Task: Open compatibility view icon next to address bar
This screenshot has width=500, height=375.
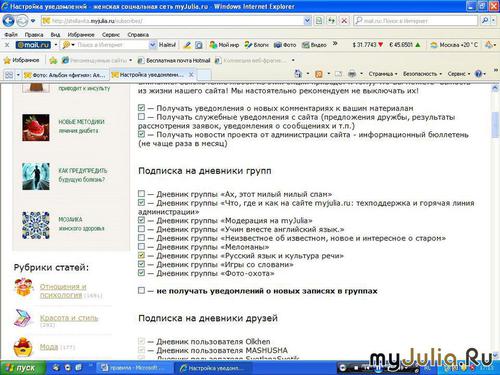Action: tap(319, 21)
